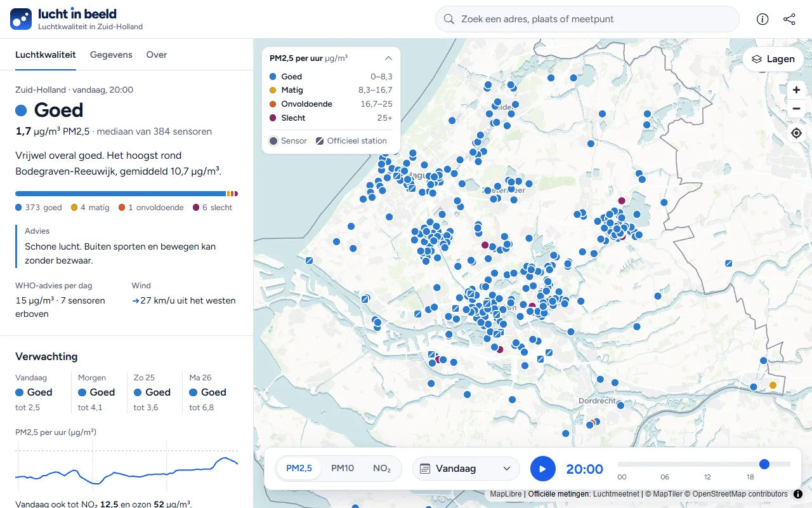Select the Ma 26 forecast entry
Viewport: 812px width, 508px height.
[x=210, y=392]
